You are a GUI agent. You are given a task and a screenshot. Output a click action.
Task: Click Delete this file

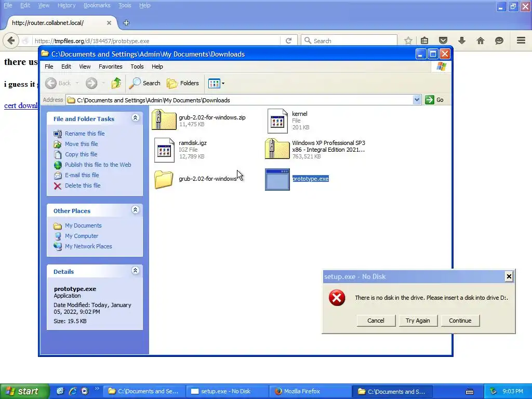pyautogui.click(x=83, y=185)
